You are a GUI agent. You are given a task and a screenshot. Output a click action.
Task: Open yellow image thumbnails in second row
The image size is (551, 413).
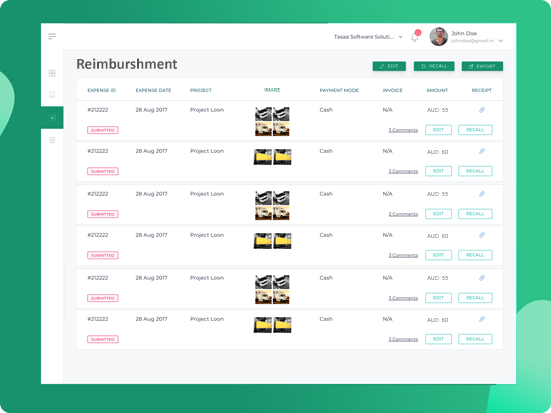tap(272, 157)
